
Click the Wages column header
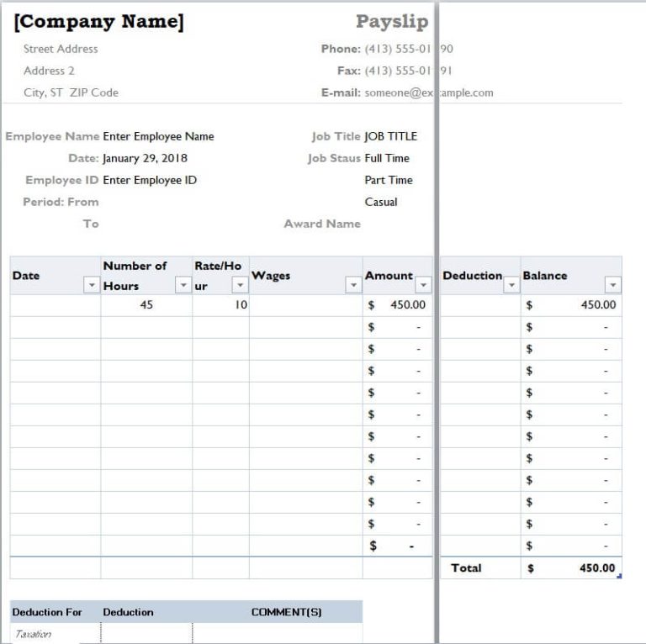(x=271, y=276)
